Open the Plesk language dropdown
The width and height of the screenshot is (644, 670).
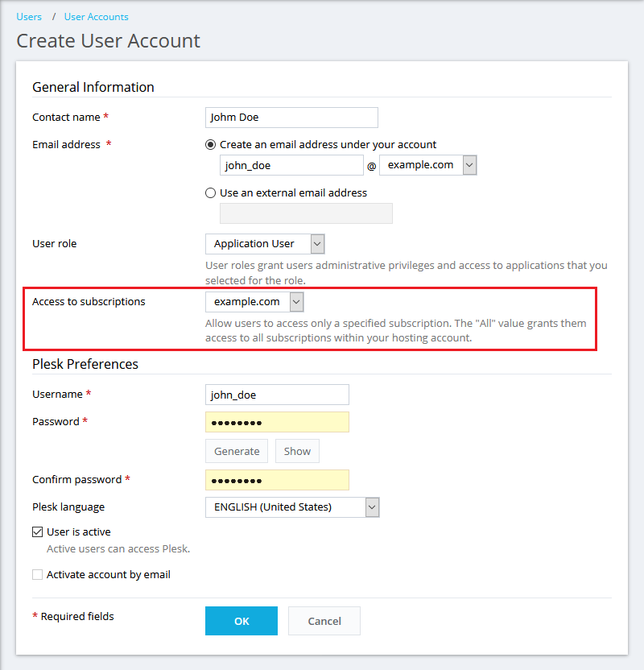click(x=291, y=507)
